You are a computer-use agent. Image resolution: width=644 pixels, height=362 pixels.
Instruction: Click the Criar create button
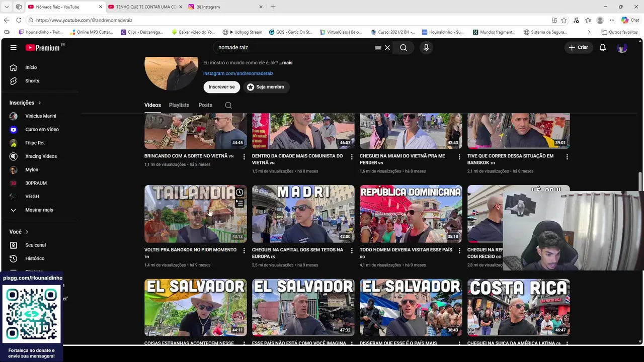pos(578,47)
